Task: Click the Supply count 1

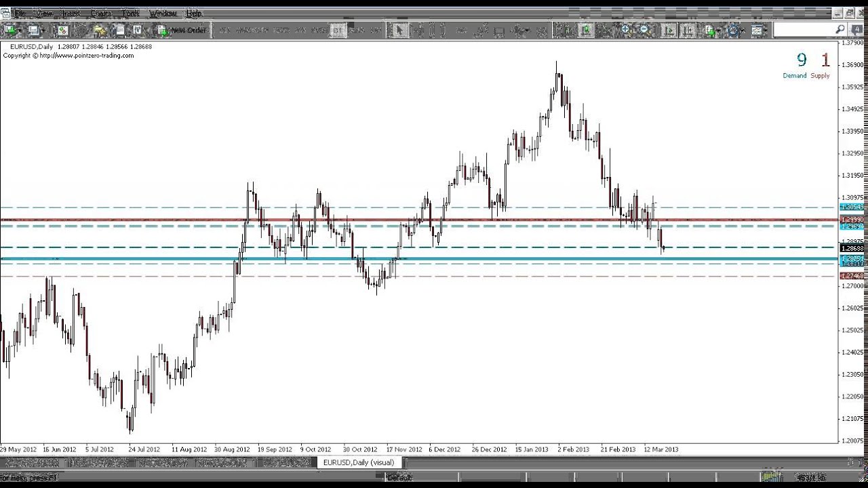Action: point(825,60)
